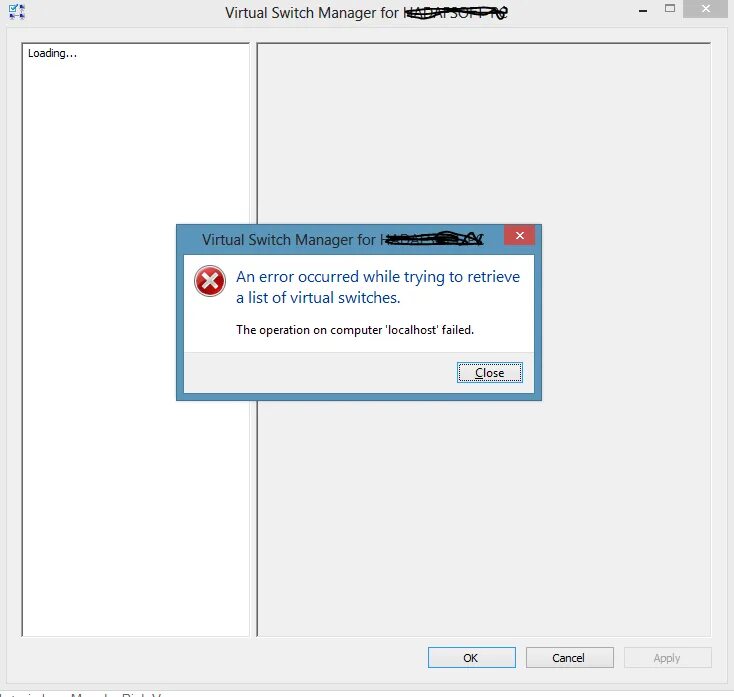
Task: Click the OK button in Virtual Switch Manager
Action: [x=472, y=658]
